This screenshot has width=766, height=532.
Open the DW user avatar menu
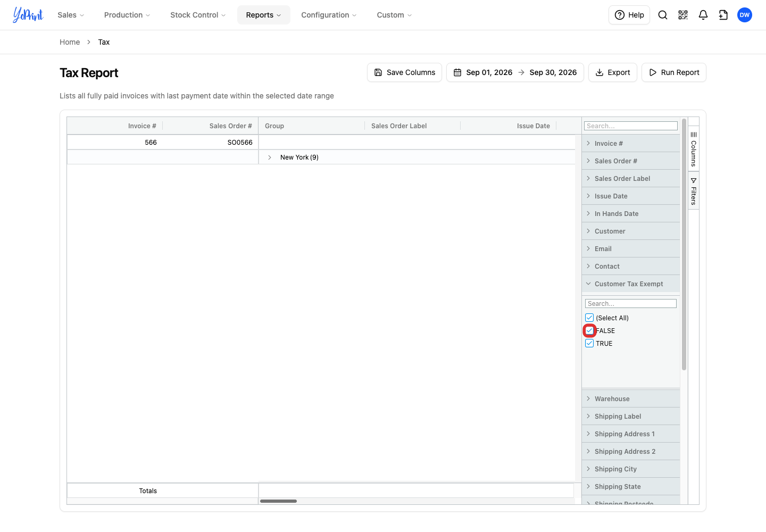pos(745,15)
